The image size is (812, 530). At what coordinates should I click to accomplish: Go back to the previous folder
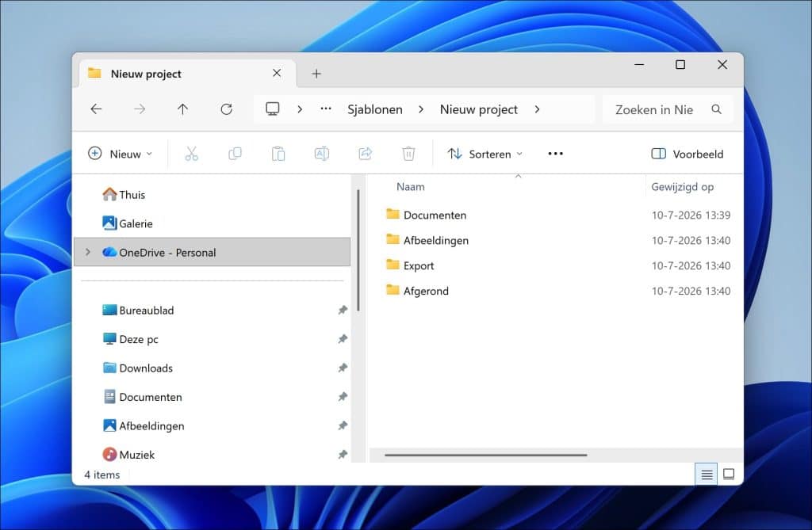point(96,109)
